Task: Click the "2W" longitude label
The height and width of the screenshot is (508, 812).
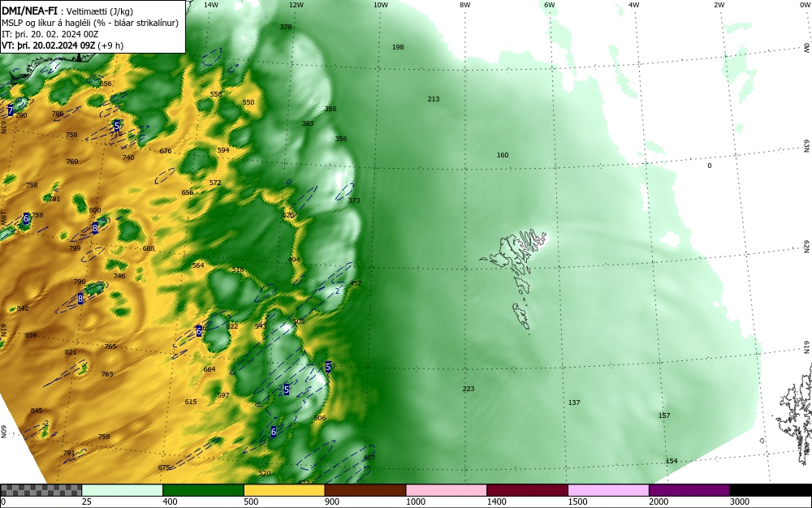Action: tap(719, 5)
